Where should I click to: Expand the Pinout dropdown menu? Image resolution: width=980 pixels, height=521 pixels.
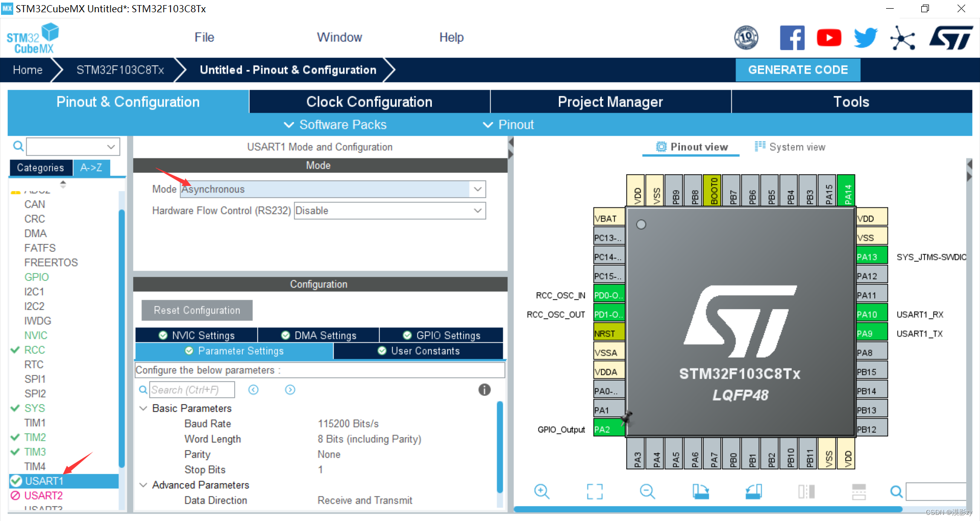[508, 125]
